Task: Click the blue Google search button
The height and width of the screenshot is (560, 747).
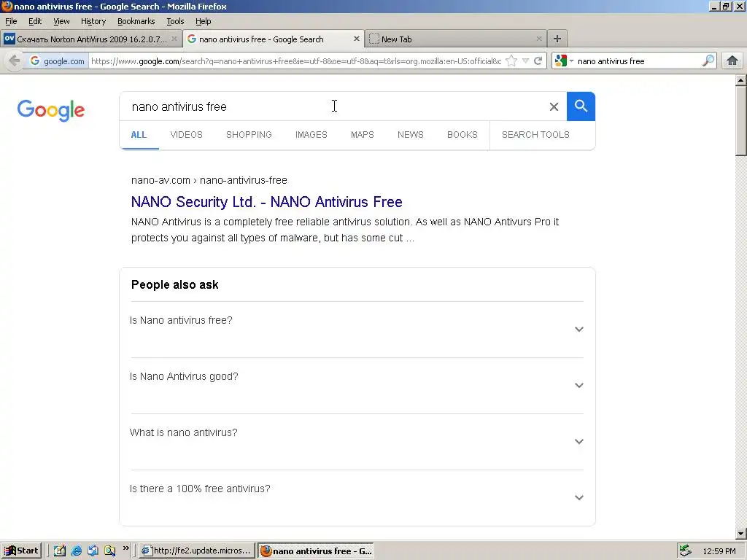Action: pos(581,106)
